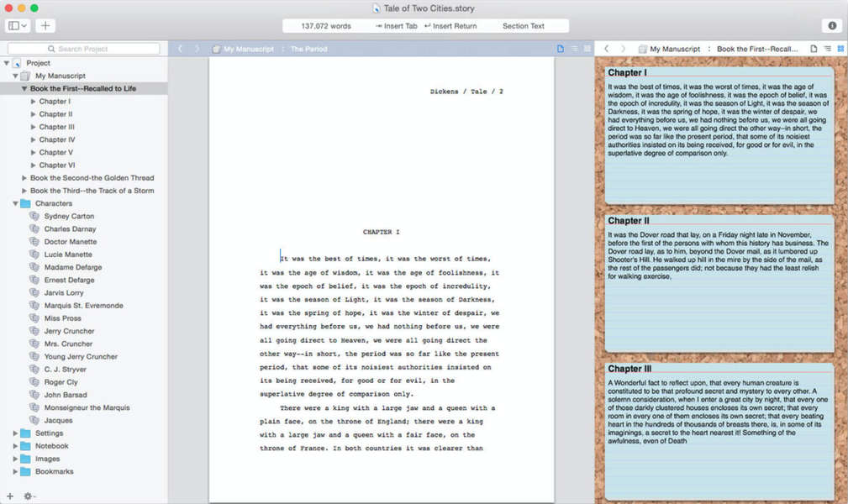Screen dimensions: 848x504
Task: Switch center editor to corkboard grid view
Action: (587, 49)
